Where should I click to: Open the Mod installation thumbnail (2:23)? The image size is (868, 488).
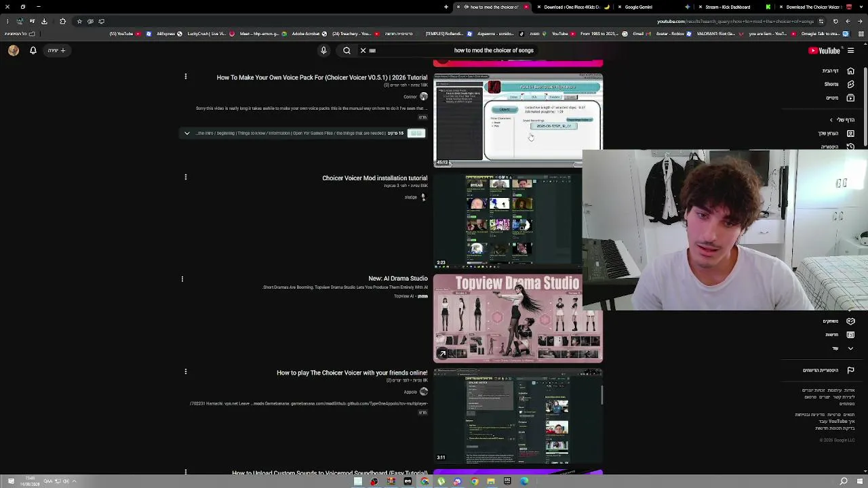(508, 220)
